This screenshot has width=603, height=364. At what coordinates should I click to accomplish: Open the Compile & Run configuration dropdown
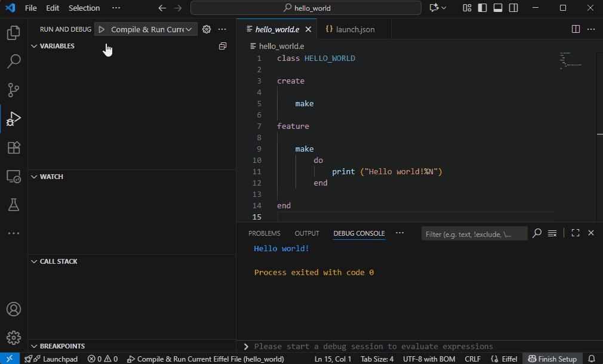[188, 29]
